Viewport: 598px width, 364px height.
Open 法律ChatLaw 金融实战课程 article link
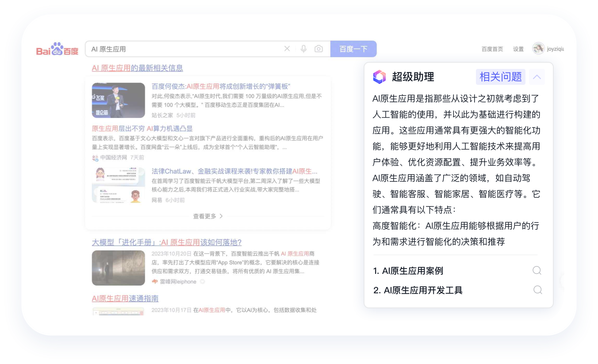point(234,171)
